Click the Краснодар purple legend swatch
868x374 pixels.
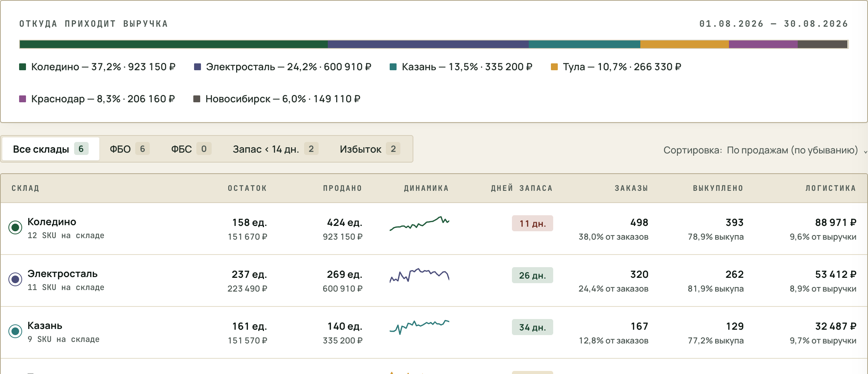coord(23,99)
